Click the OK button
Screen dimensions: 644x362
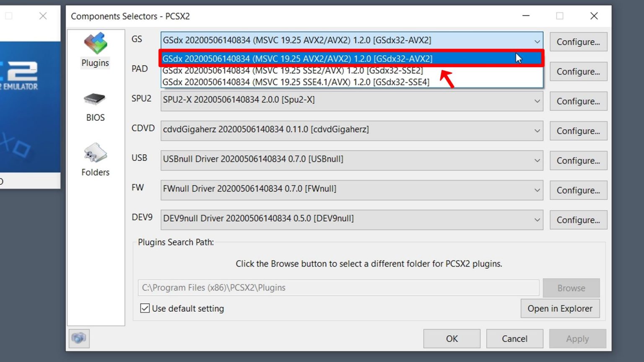(452, 339)
